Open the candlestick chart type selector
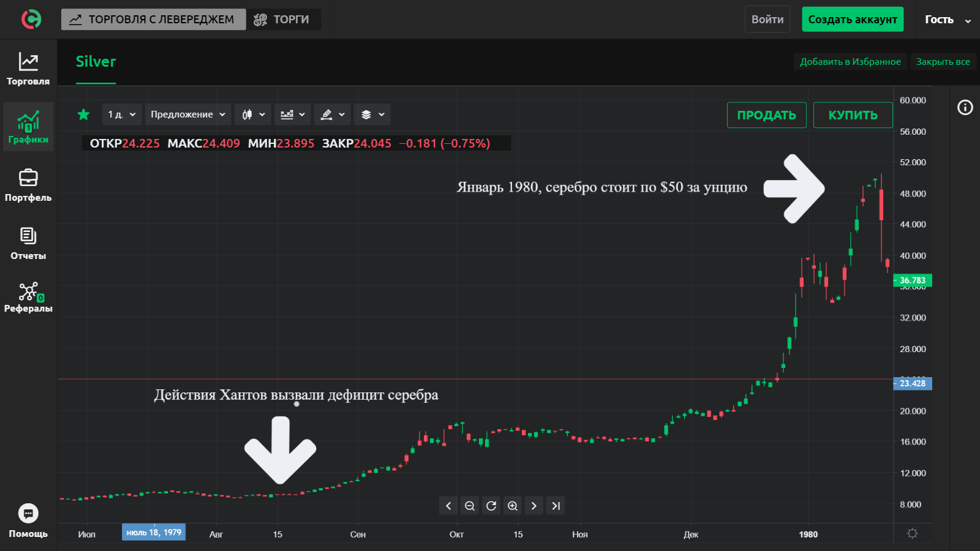980x551 pixels. point(253,114)
